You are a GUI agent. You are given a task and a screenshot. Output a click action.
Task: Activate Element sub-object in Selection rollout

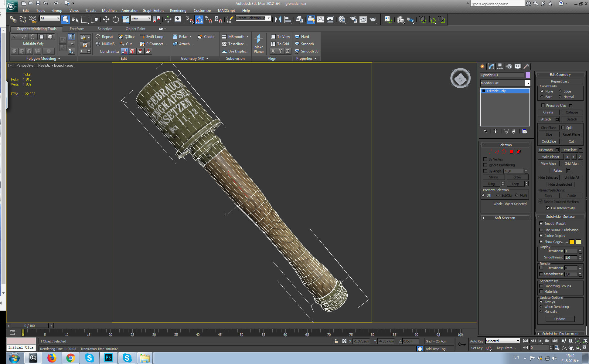519,152
